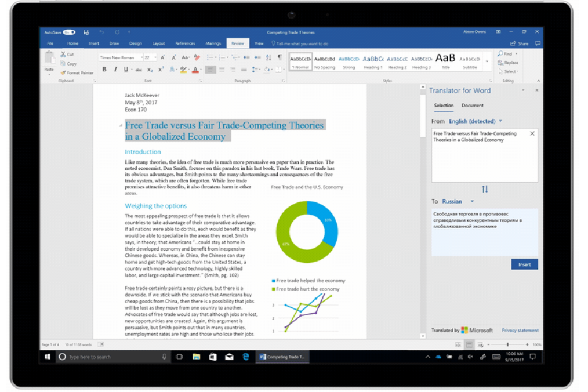Open the To Russian language dropdown
This screenshot has width=588, height=392.
(458, 201)
